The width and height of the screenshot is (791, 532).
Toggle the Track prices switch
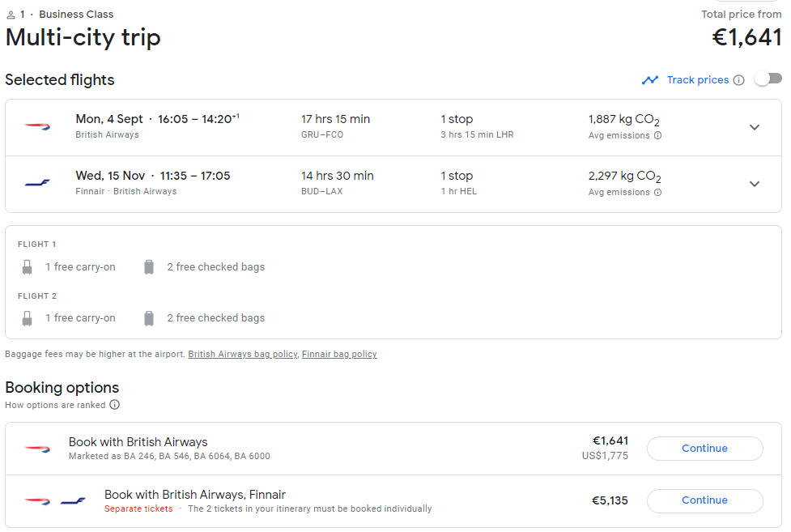pyautogui.click(x=768, y=79)
